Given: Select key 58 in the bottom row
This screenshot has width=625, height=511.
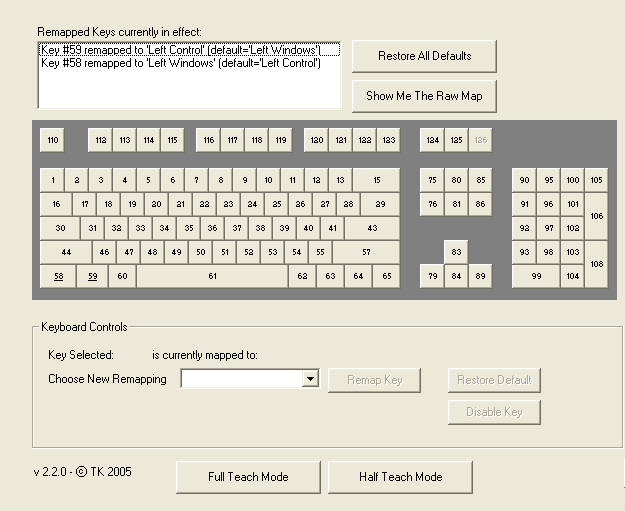Looking at the screenshot, I should tap(58, 276).
